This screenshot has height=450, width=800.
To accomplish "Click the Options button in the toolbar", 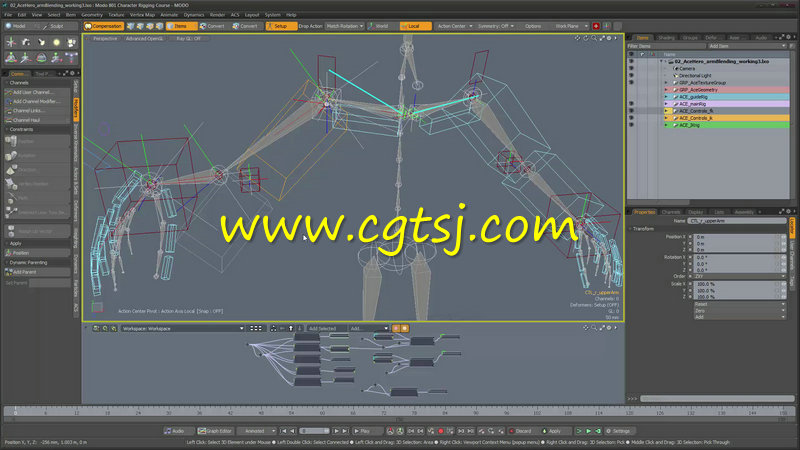I will (533, 26).
